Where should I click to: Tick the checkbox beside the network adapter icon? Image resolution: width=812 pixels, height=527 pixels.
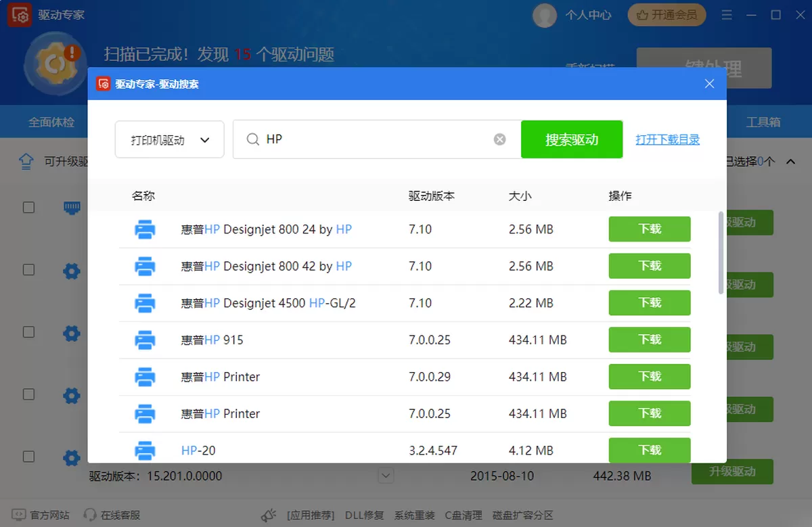[x=28, y=208]
